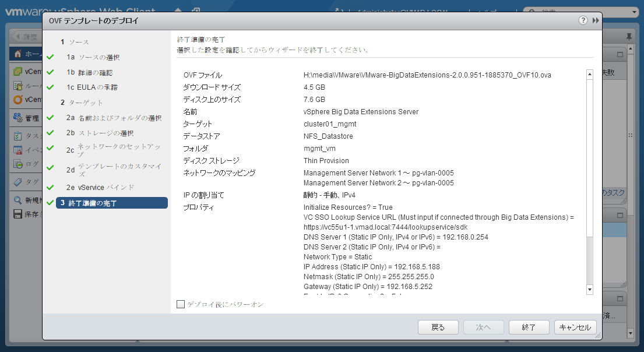Click the panel maximize icon near failed tasks
644x352 pixels.
pos(620,54)
